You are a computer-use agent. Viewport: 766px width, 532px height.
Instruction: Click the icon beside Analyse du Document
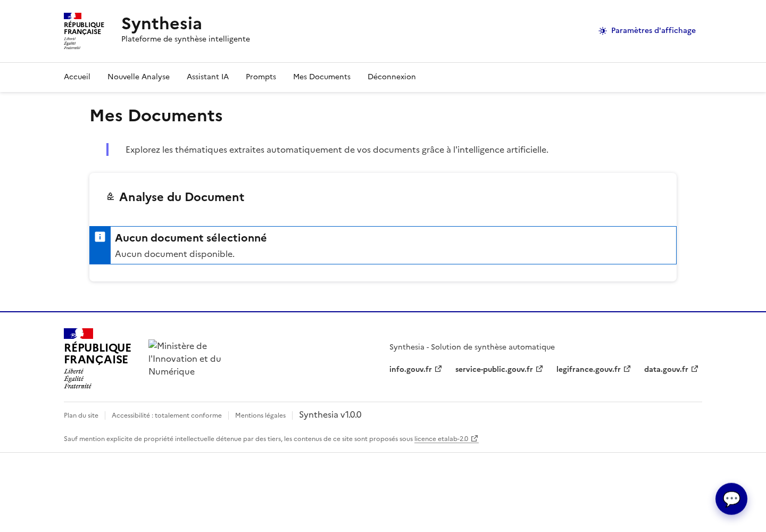point(111,197)
